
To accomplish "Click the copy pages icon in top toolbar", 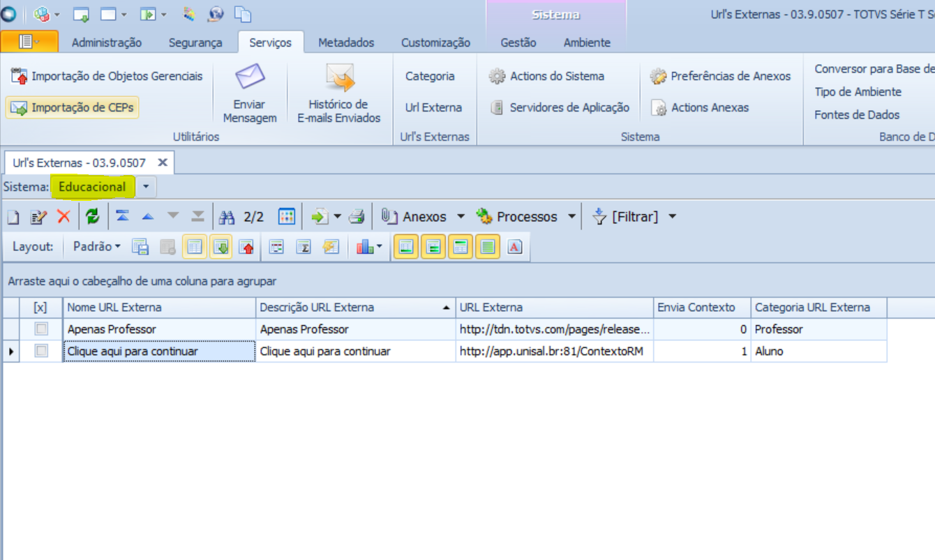I will point(242,14).
